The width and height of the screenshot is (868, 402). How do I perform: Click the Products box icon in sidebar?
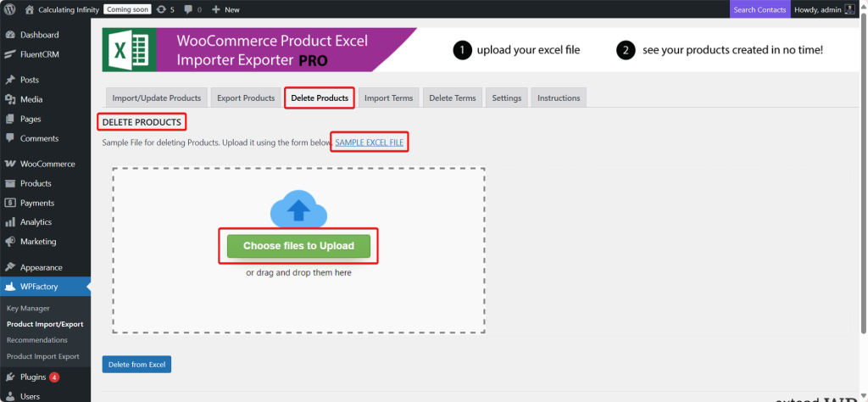pos(10,183)
